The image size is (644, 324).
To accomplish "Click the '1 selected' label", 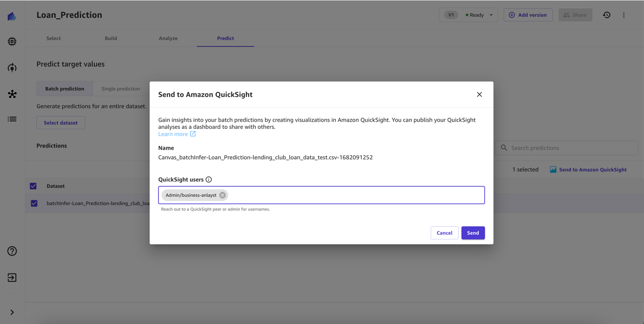I will click(526, 169).
